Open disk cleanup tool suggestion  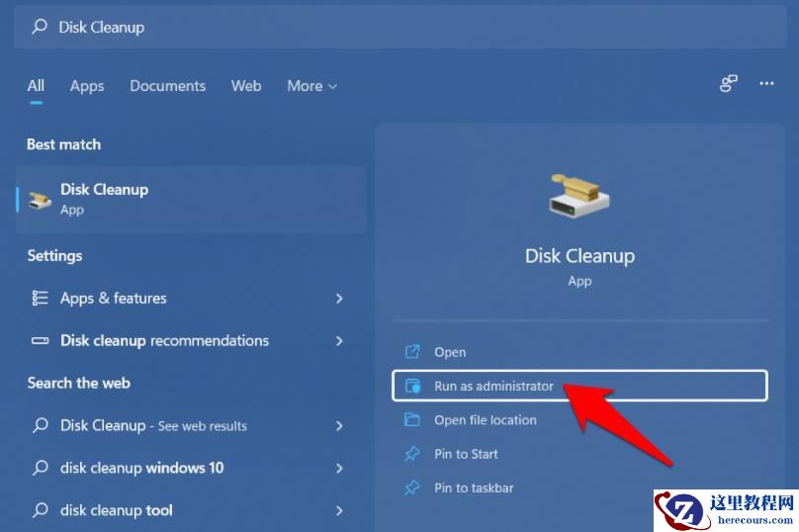click(191, 510)
